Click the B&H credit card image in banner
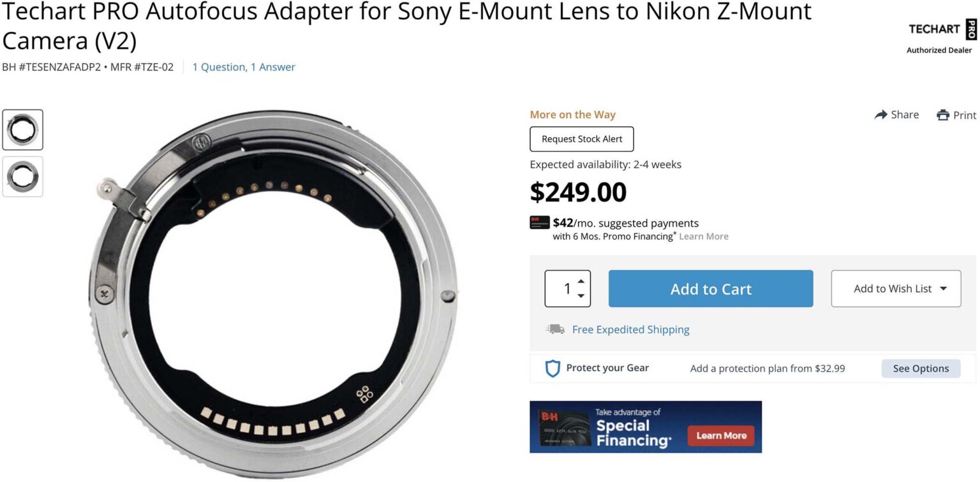The image size is (980, 482). (x=564, y=427)
